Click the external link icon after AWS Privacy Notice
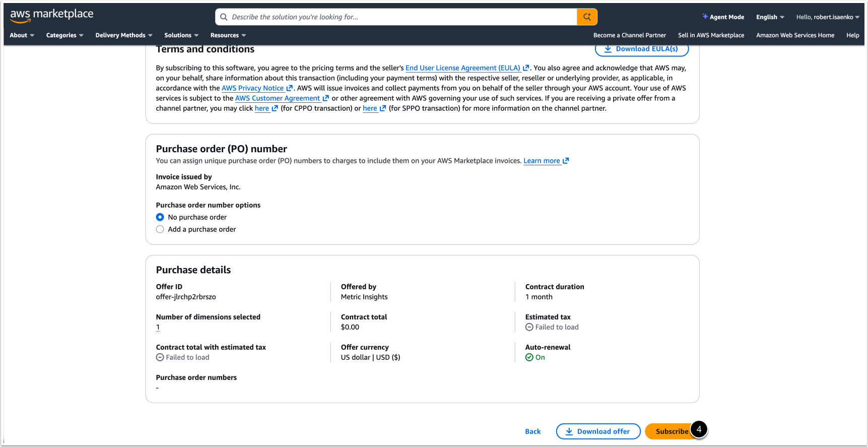Screen dimensions: 868x447 (x=289, y=88)
